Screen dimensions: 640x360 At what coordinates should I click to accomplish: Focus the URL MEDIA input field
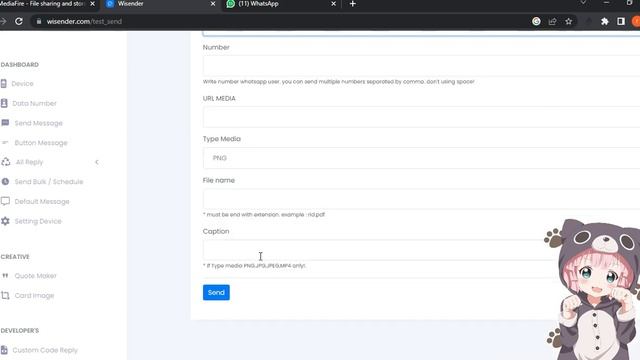[x=421, y=117]
